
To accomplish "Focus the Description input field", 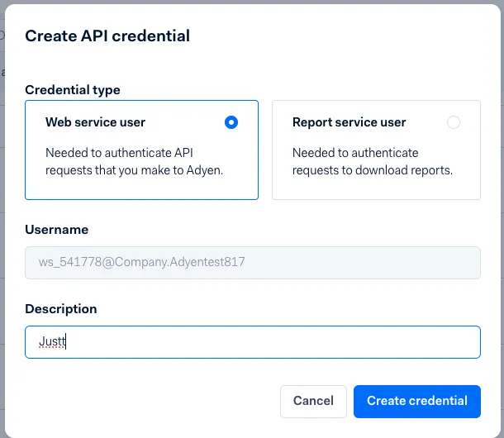I will pos(253,342).
